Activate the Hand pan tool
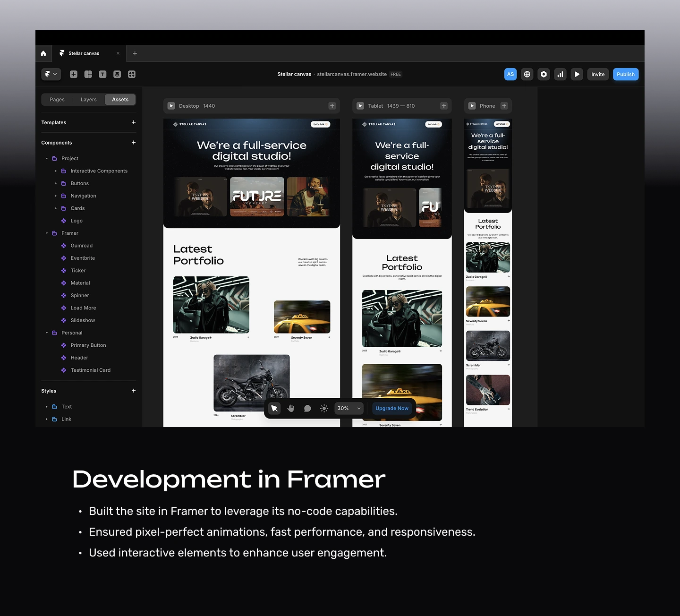The height and width of the screenshot is (616, 680). (291, 408)
